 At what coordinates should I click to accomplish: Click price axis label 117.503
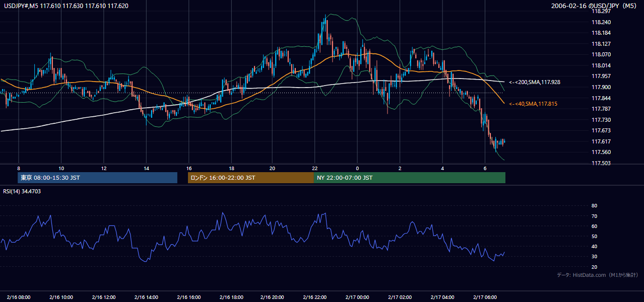click(x=601, y=163)
